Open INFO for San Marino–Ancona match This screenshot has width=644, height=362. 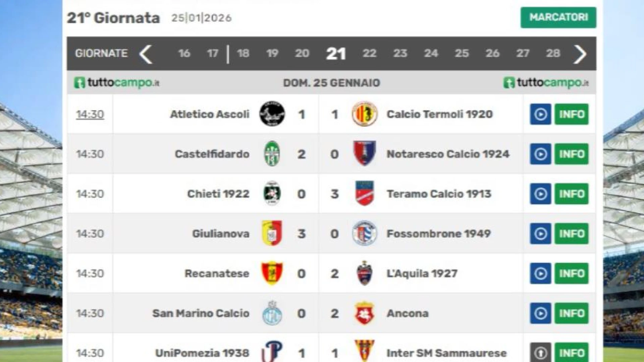pos(572,313)
